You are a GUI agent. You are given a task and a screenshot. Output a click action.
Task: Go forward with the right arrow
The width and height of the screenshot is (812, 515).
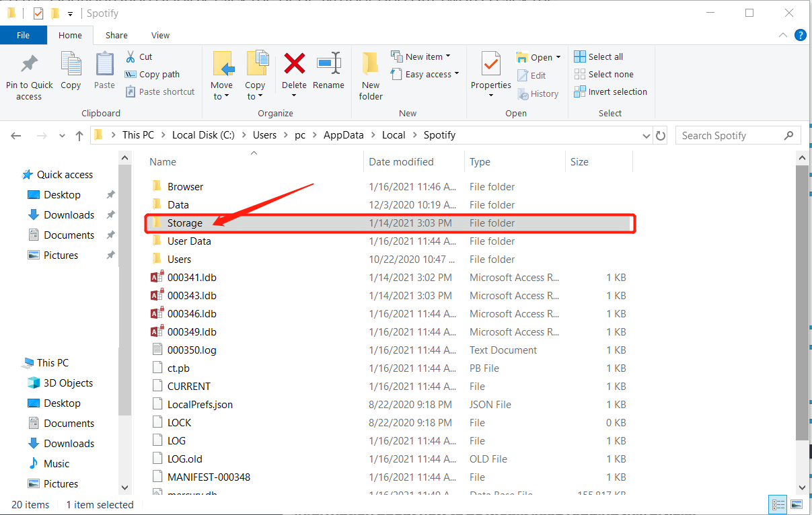click(41, 136)
